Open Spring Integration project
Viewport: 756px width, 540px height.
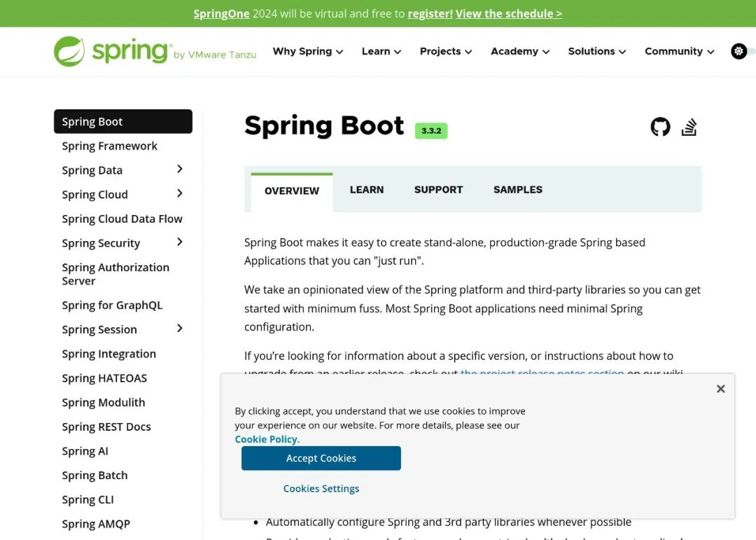click(109, 354)
